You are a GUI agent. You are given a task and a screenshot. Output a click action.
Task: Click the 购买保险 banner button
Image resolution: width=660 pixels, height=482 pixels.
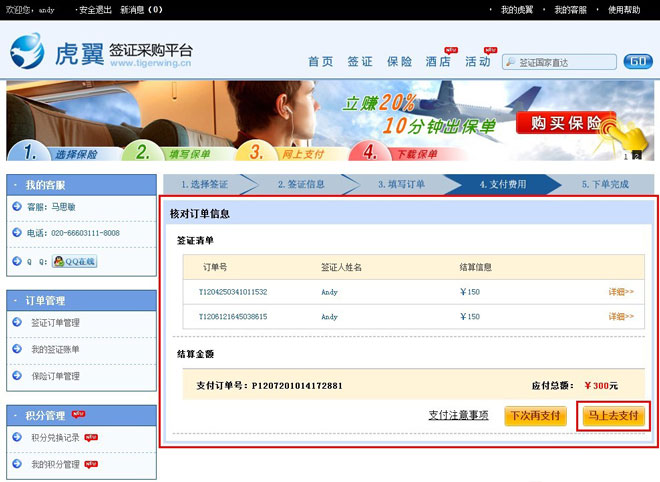pos(566,123)
